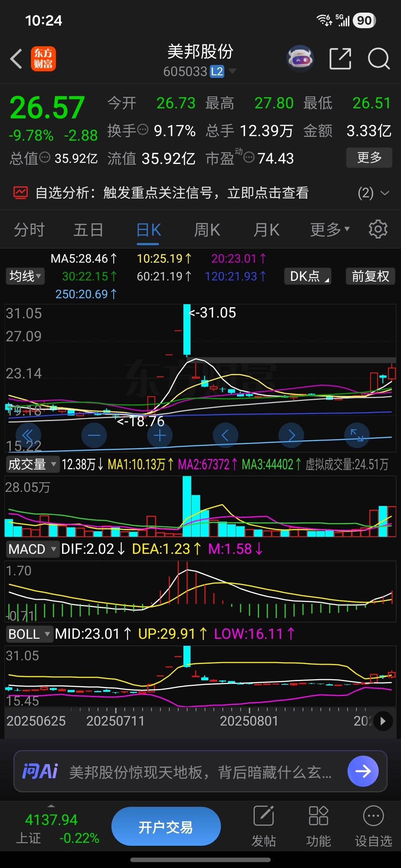
Task: Tap 更多 button for more quotes
Action: [x=369, y=158]
